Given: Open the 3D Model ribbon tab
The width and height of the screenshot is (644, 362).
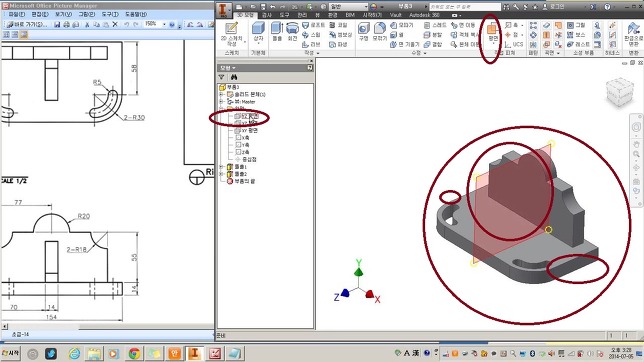Looking at the screenshot, I should (246, 15).
